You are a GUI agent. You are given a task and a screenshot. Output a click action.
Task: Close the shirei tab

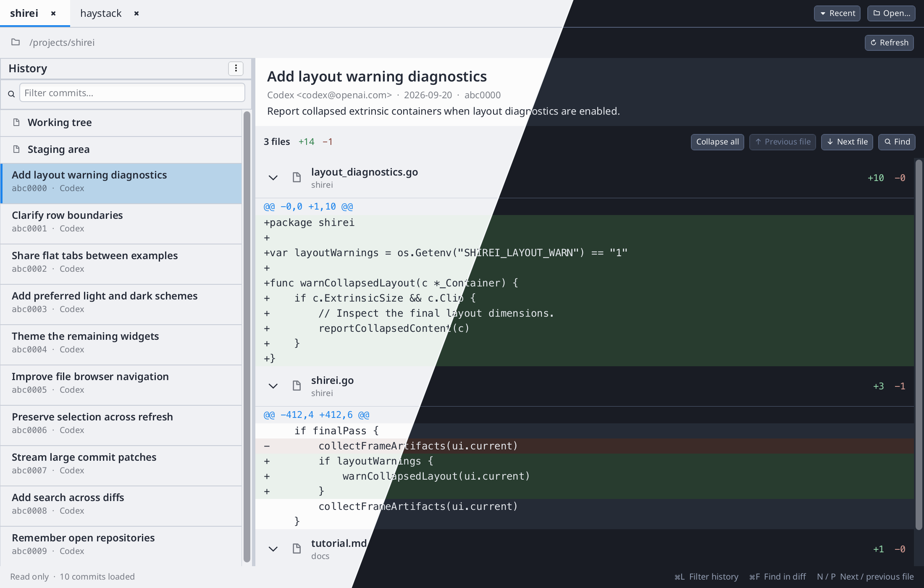tap(53, 13)
